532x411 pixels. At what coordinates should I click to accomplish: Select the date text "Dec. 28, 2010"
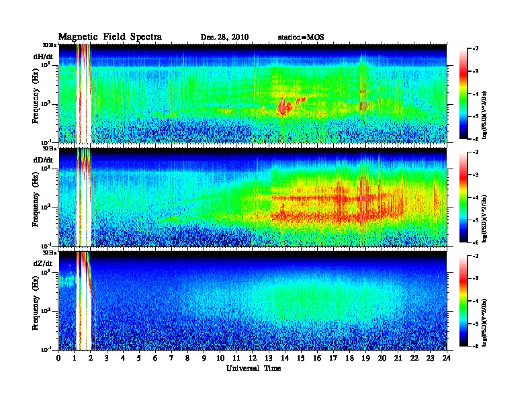pyautogui.click(x=224, y=38)
